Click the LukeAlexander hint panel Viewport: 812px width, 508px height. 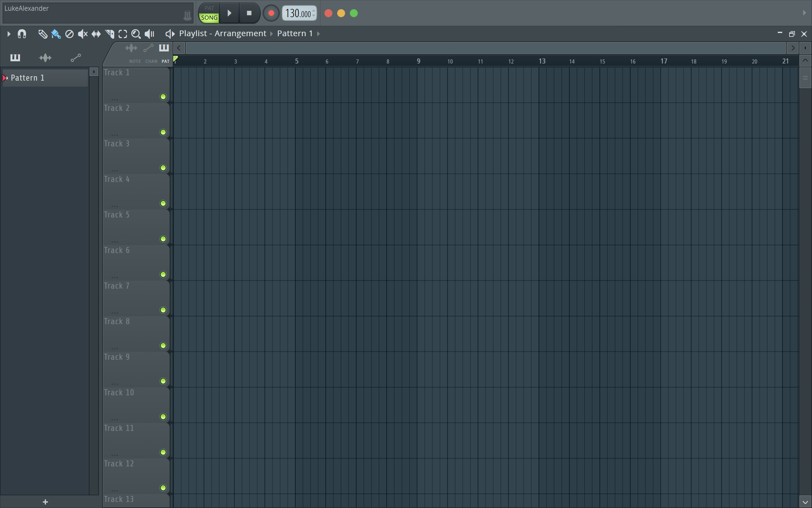coord(98,13)
